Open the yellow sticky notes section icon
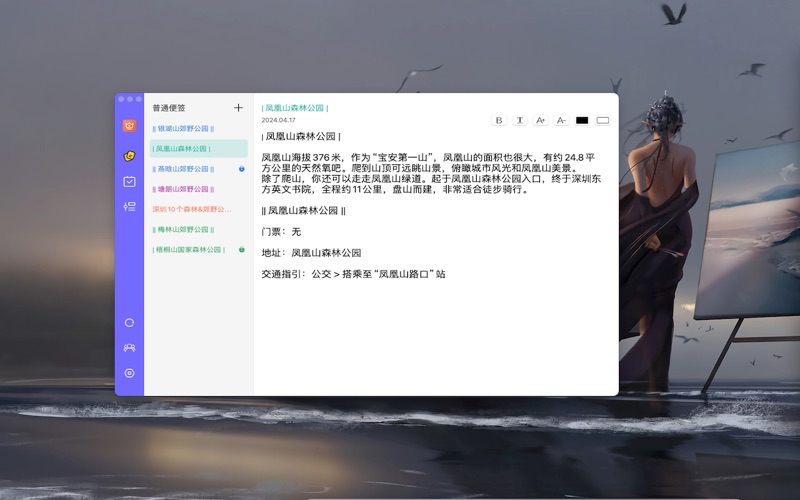The height and width of the screenshot is (500, 800). [x=129, y=156]
